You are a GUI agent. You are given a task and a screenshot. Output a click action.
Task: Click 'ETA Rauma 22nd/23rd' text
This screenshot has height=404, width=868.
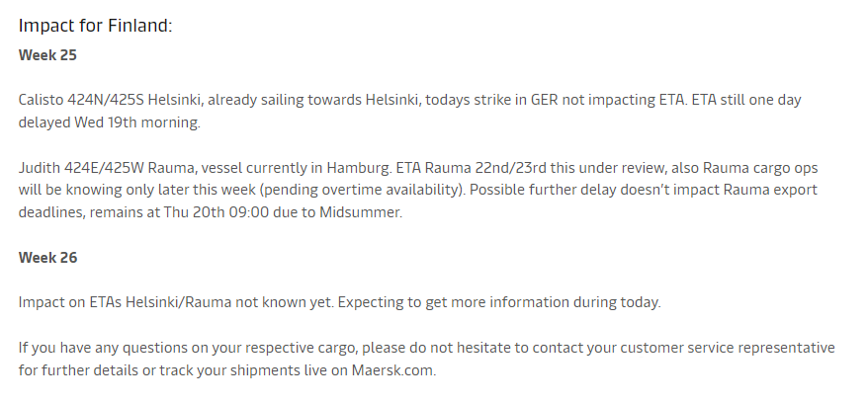(x=471, y=168)
